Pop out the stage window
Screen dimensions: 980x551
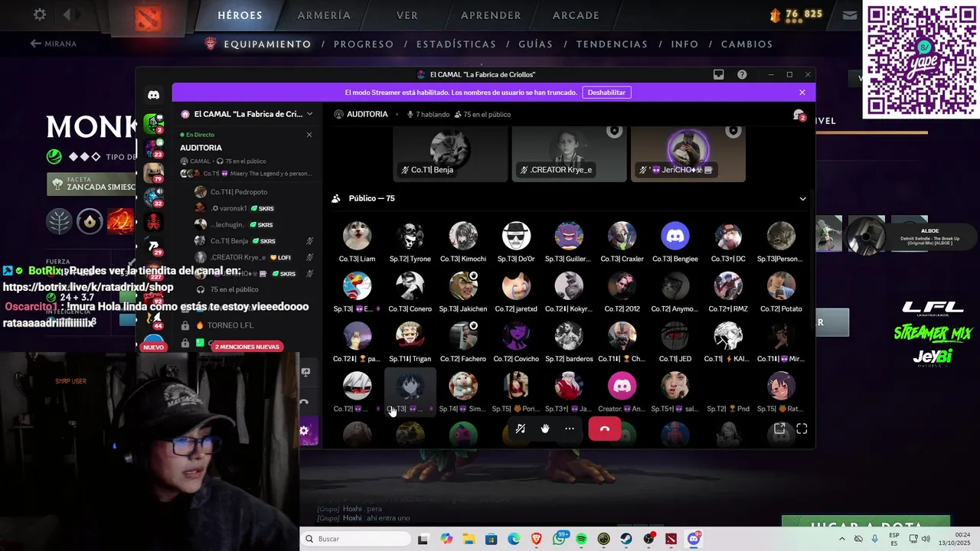[779, 429]
